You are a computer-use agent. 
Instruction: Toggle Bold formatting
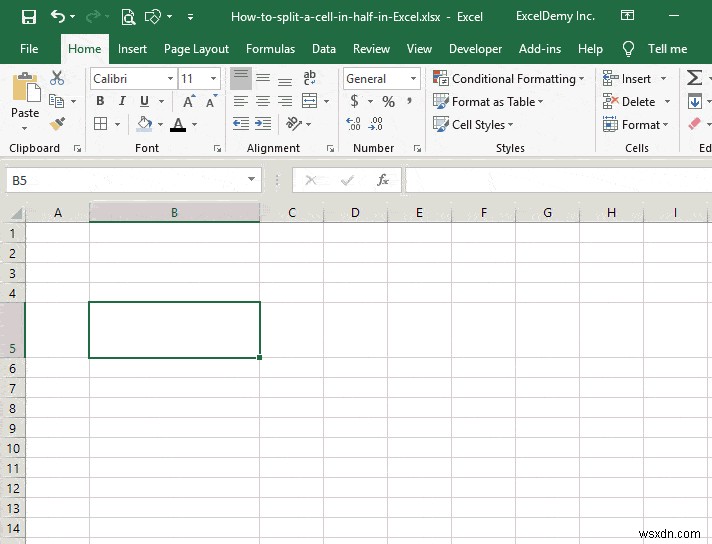100,101
